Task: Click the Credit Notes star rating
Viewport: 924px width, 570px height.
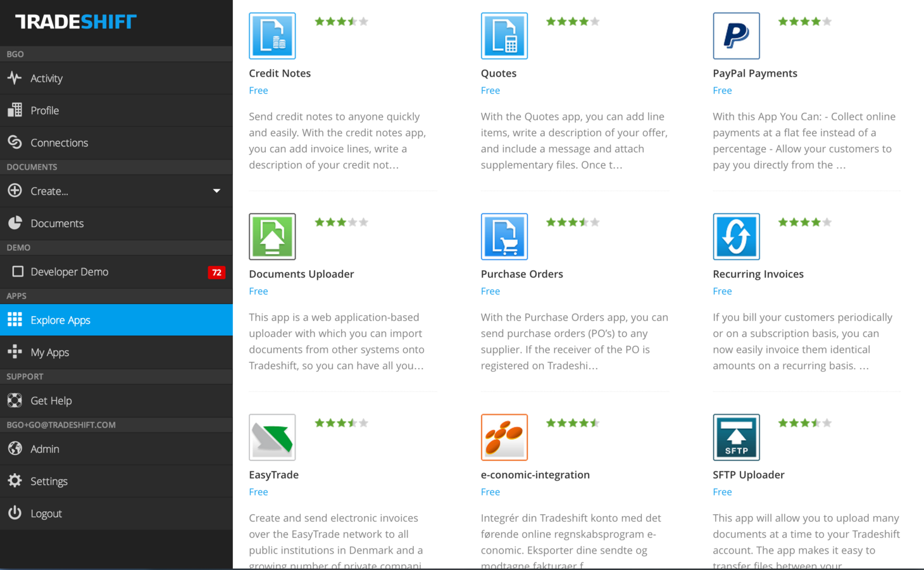Action: click(341, 22)
